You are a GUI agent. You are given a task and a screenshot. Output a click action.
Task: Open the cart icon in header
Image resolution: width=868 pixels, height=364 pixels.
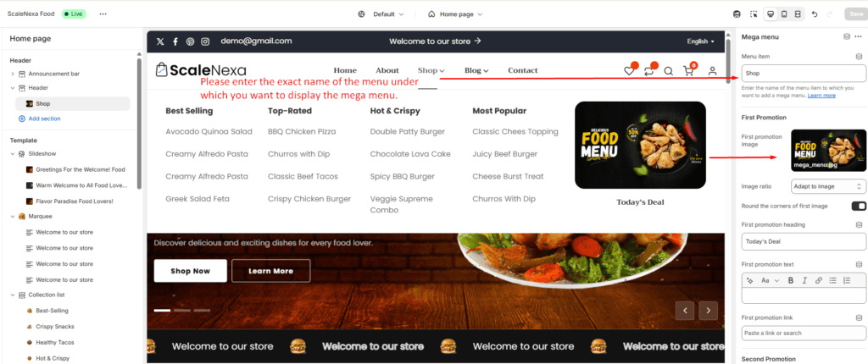pyautogui.click(x=688, y=71)
